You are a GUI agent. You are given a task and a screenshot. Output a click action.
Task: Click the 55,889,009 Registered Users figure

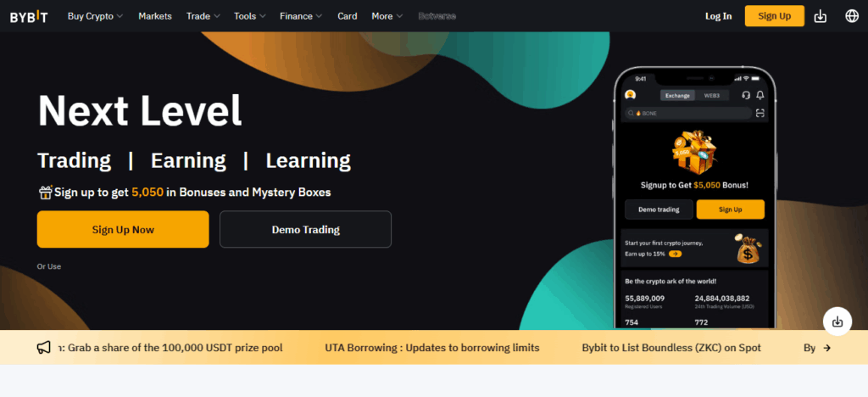(645, 299)
